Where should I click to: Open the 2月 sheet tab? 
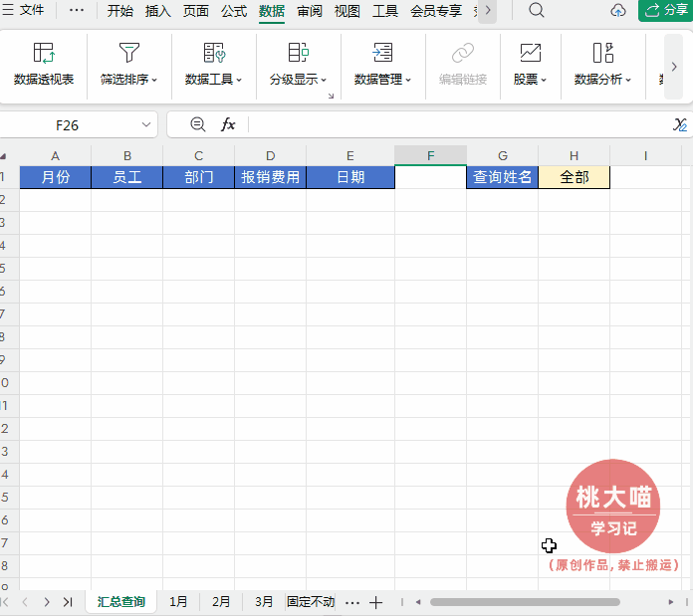point(221,602)
